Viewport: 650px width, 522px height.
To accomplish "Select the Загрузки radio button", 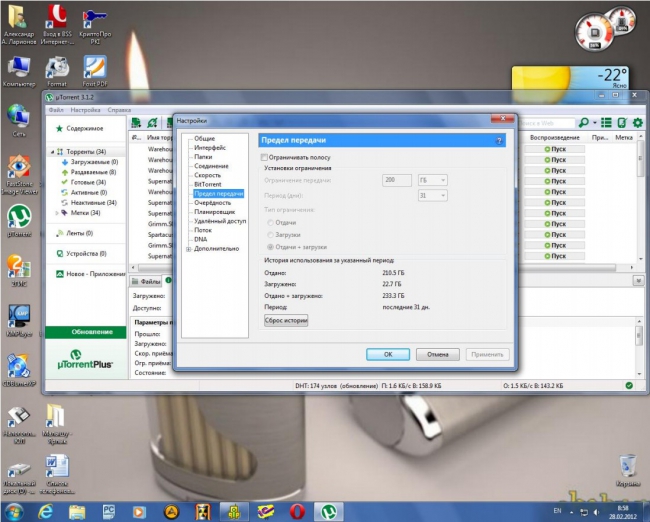I will click(270, 235).
